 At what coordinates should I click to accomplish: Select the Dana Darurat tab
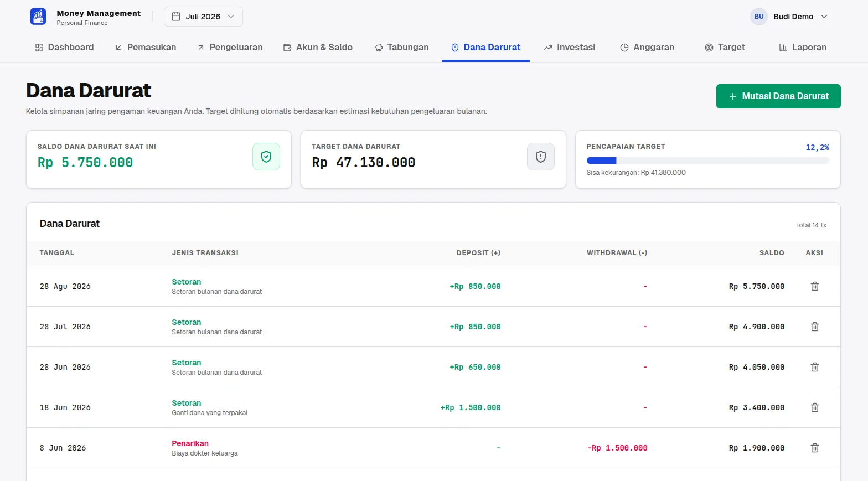[485, 48]
